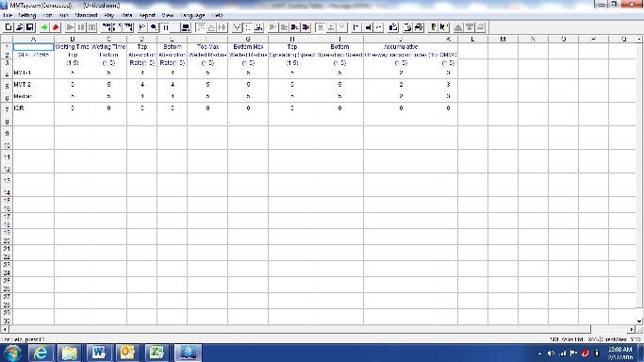Click the red stop icon beside green arrow

(x=56, y=27)
